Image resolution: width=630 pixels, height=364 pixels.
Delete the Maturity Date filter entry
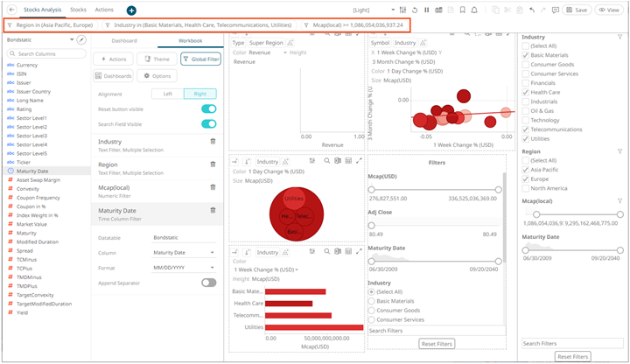coord(213,210)
